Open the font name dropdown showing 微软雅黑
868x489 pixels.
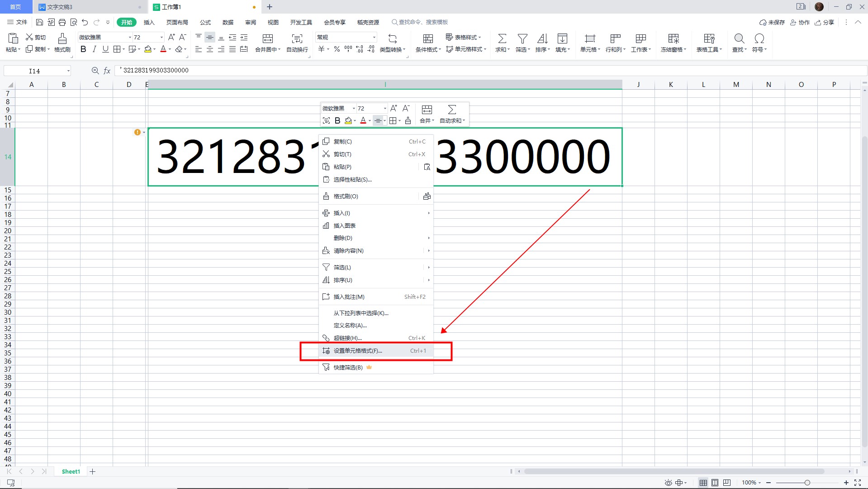coord(130,38)
